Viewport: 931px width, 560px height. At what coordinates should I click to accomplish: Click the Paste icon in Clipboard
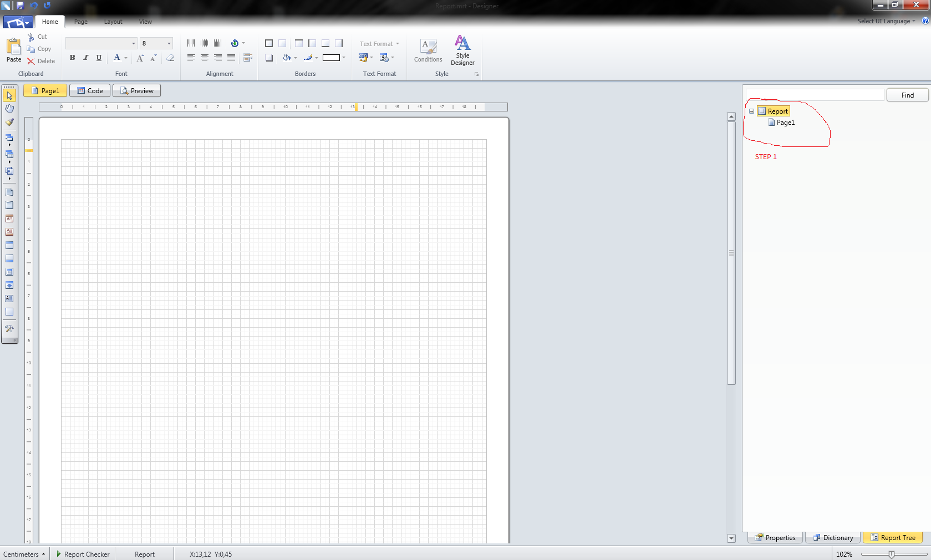(14, 50)
